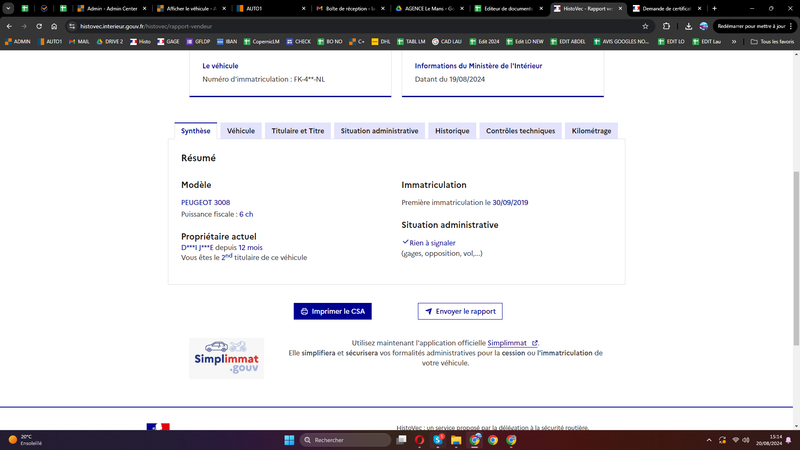Open the GAGE bookmark

(x=168, y=41)
